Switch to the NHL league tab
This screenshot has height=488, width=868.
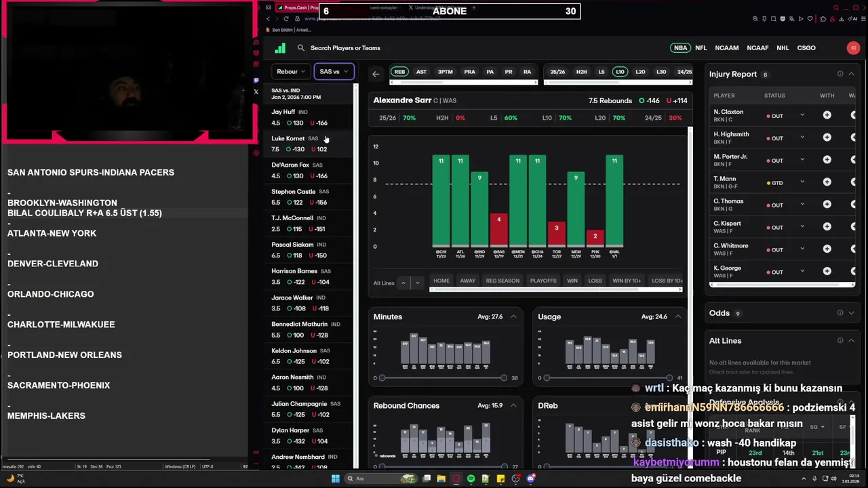click(783, 48)
